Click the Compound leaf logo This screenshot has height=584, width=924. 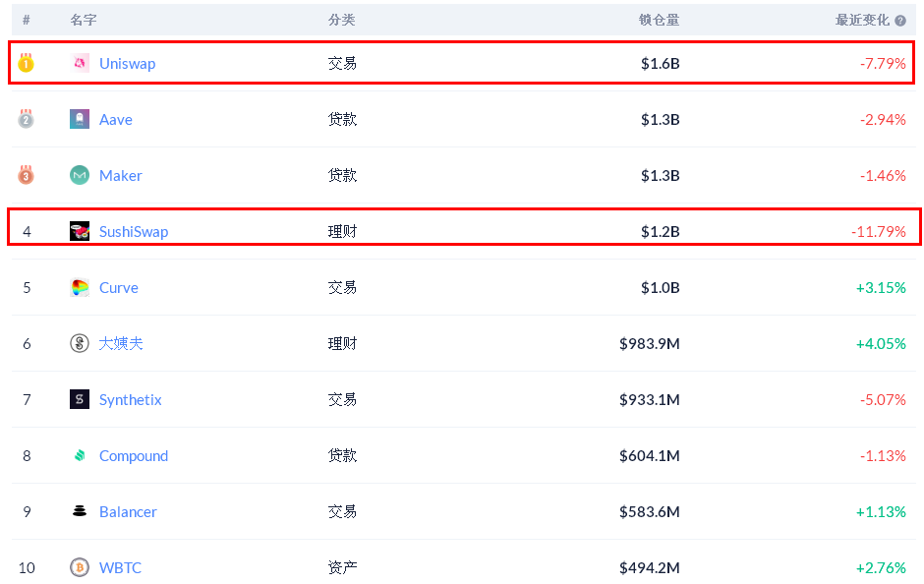point(80,455)
